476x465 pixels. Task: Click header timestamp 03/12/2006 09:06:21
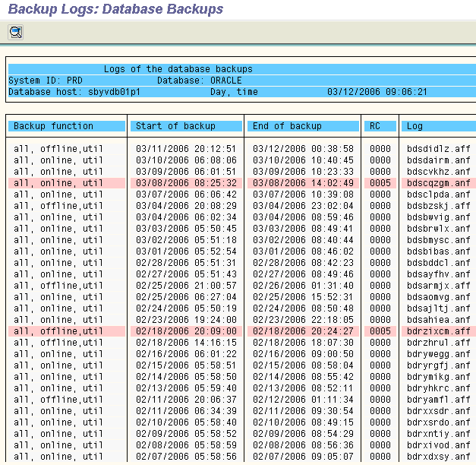click(377, 92)
